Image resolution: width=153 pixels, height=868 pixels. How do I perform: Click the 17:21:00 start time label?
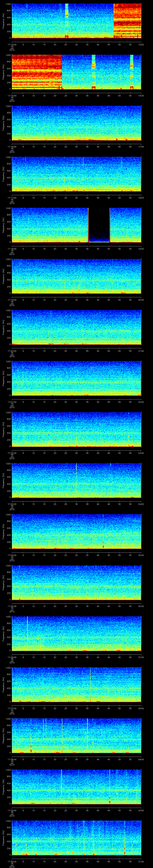(12, 402)
